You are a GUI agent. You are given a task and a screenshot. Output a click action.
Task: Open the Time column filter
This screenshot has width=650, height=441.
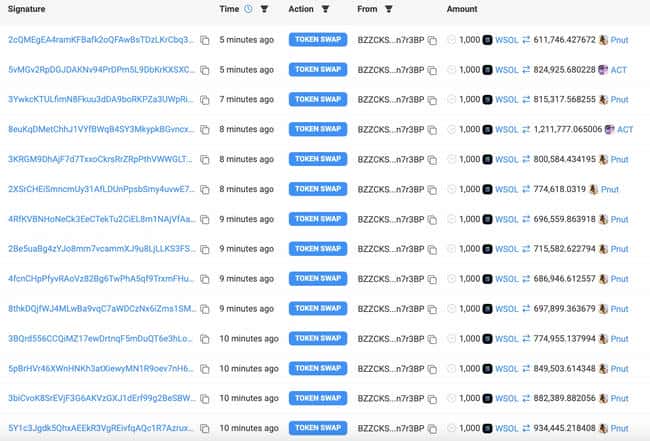(264, 9)
